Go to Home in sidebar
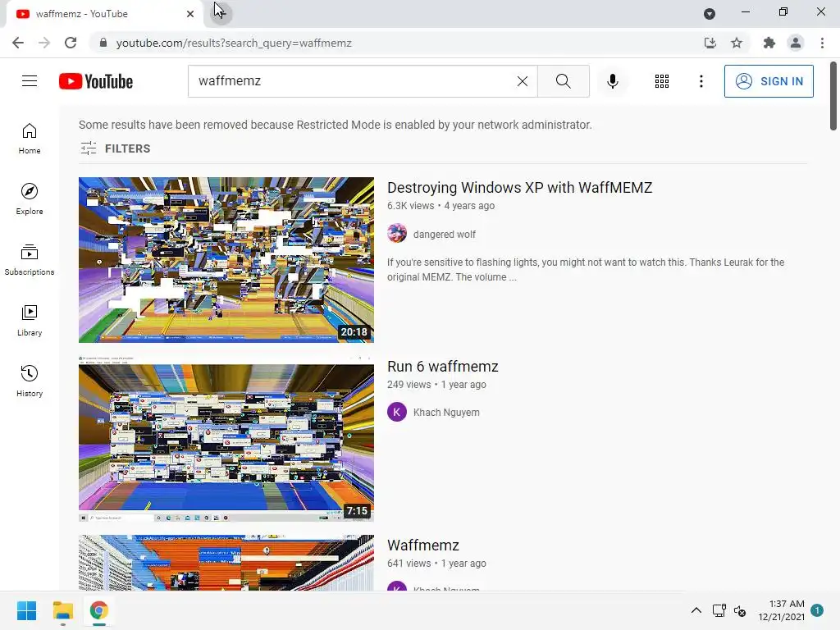Image resolution: width=840 pixels, height=630 pixels. pos(30,138)
